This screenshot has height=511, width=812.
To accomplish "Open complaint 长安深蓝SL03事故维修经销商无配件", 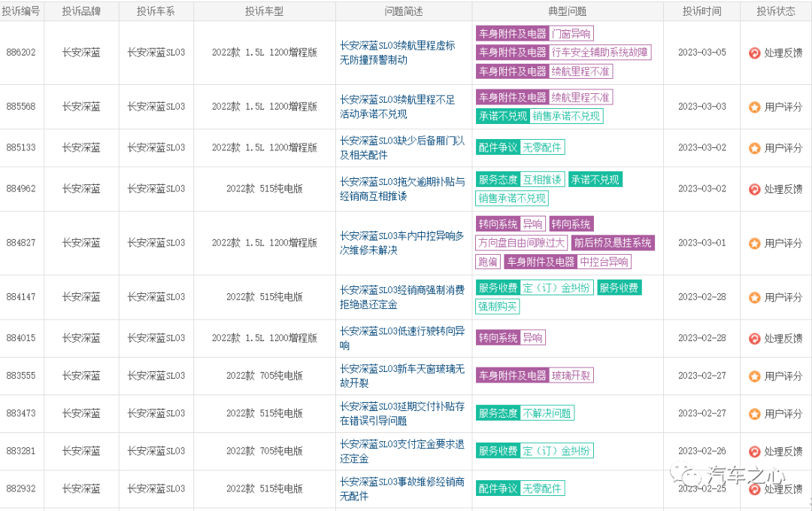I will (x=402, y=488).
